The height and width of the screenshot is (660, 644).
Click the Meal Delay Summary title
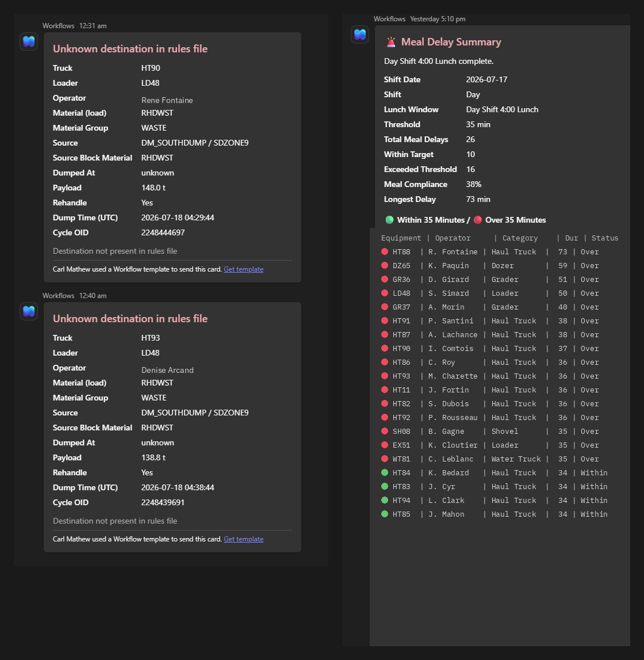(451, 41)
